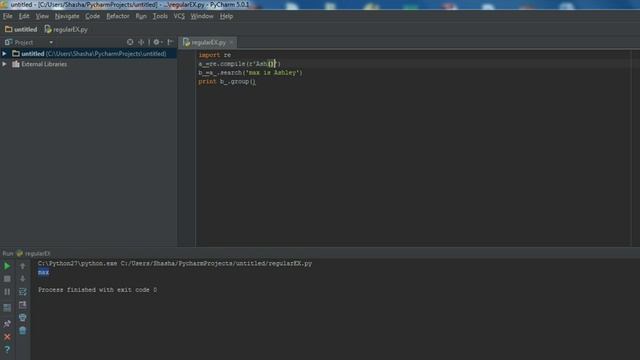Click the re.compile code line
The height and width of the screenshot is (360, 640).
[x=240, y=64]
